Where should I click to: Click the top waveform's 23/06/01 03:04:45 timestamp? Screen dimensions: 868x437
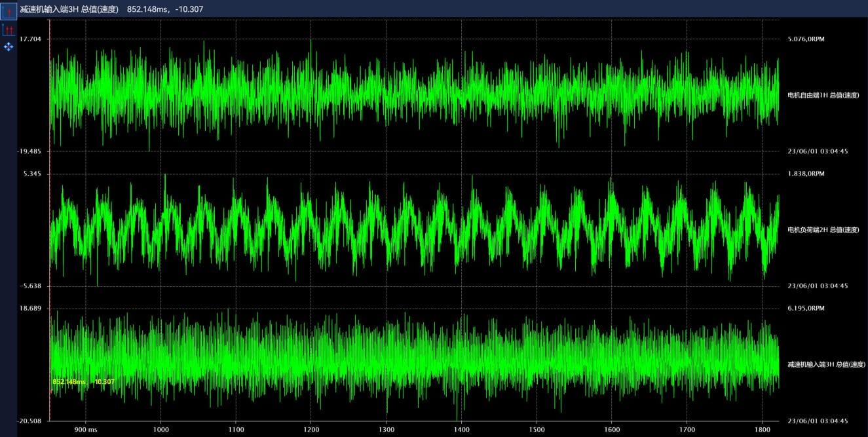(x=818, y=151)
